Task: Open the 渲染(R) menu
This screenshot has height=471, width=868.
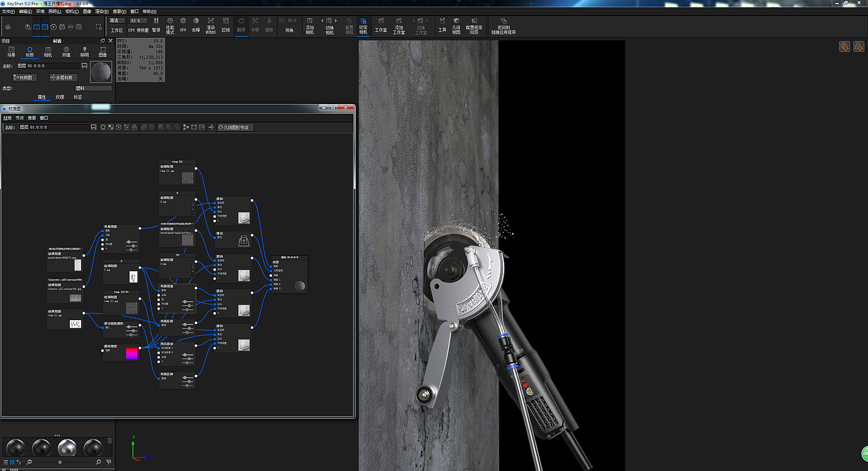Action: pos(103,11)
